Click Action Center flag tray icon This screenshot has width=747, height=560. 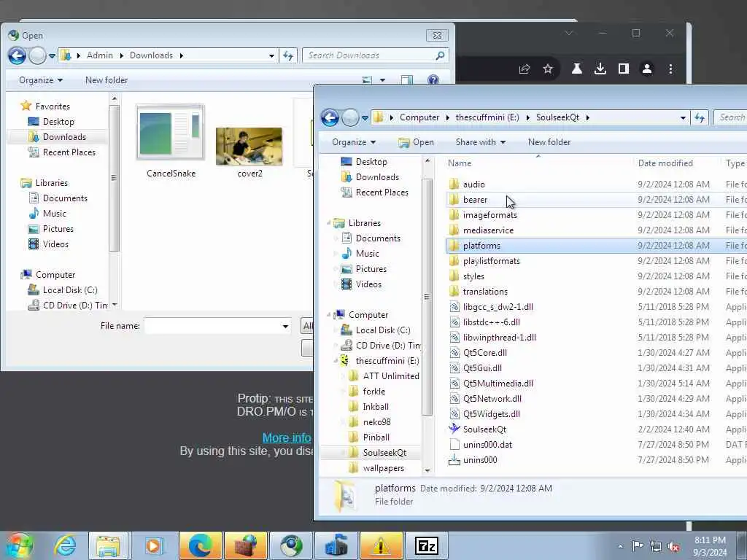[638, 546]
